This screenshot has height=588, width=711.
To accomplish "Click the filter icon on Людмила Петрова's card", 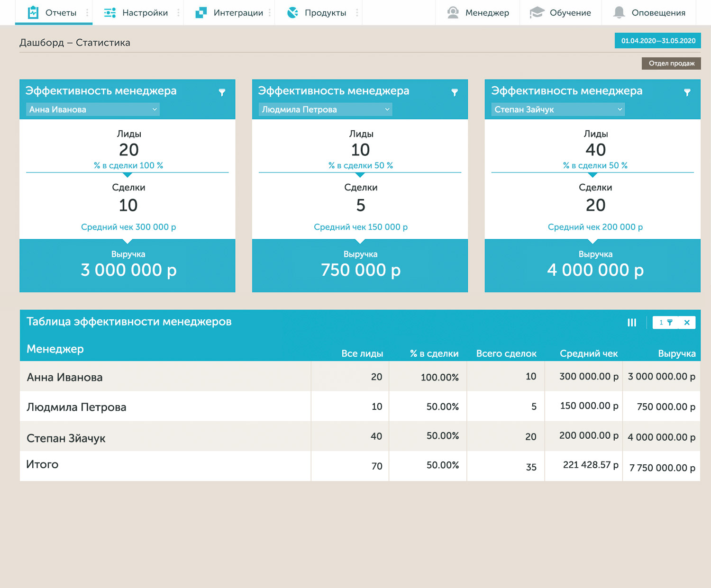I will [x=455, y=92].
